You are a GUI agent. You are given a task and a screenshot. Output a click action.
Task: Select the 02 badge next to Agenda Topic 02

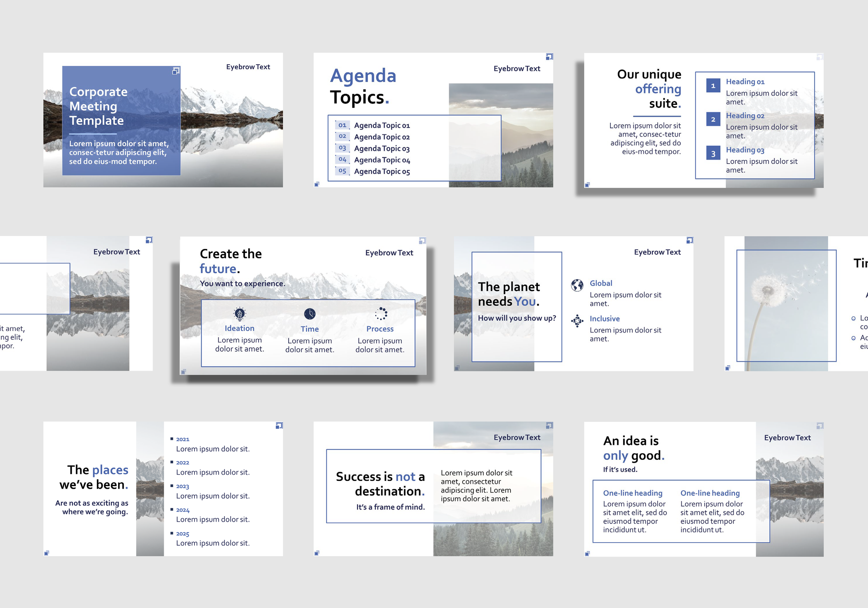(x=342, y=136)
